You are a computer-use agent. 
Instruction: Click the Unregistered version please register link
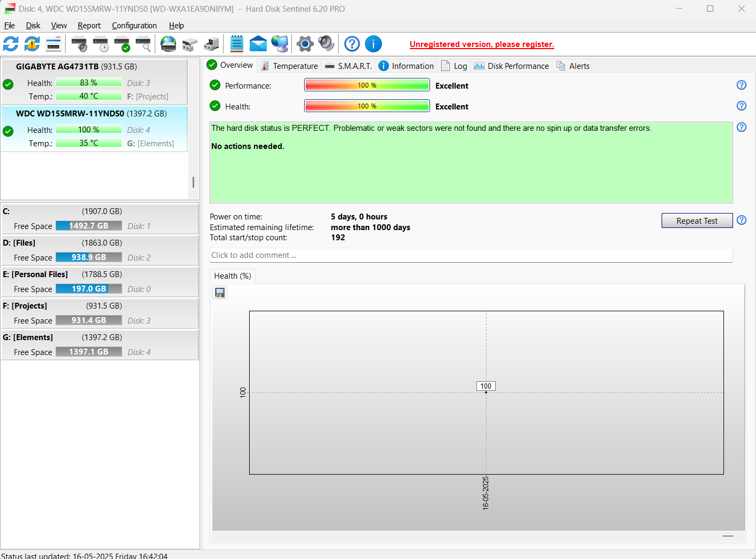tap(482, 44)
